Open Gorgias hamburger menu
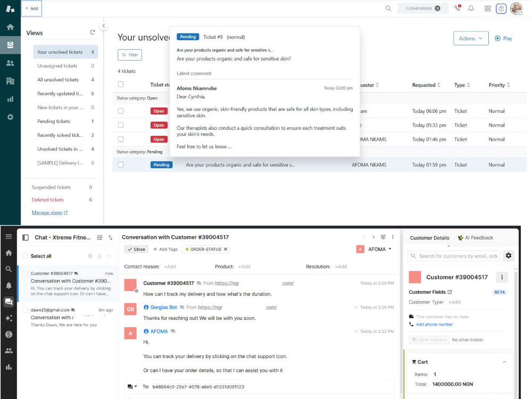The width and height of the screenshot is (532, 399). (9, 237)
